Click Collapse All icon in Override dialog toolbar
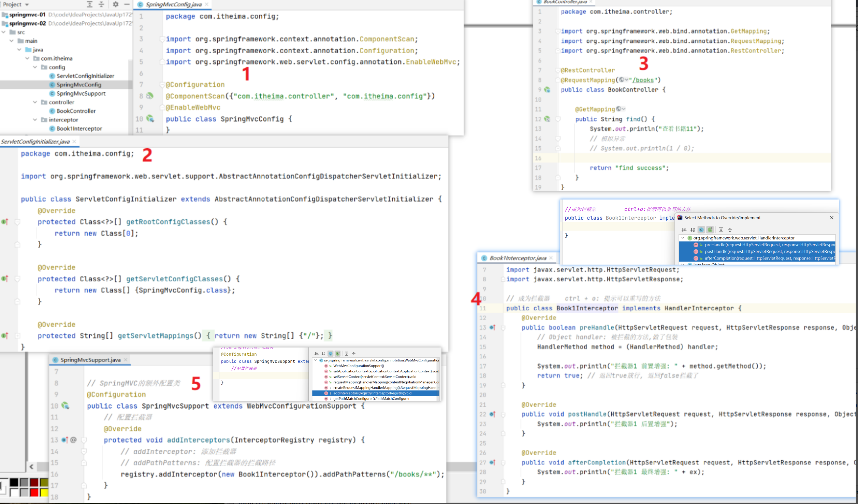The image size is (858, 504). [x=730, y=229]
